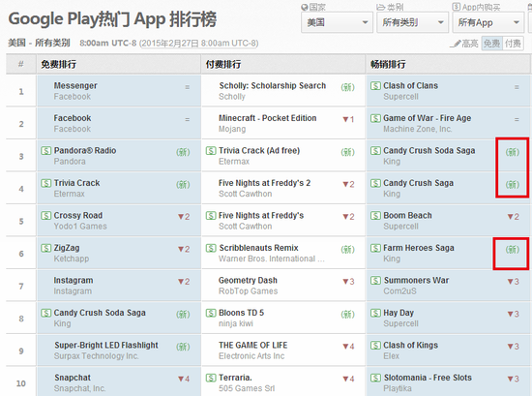This screenshot has width=532, height=396.
Task: Toggle the 付费 highlight button
Action: click(x=513, y=44)
